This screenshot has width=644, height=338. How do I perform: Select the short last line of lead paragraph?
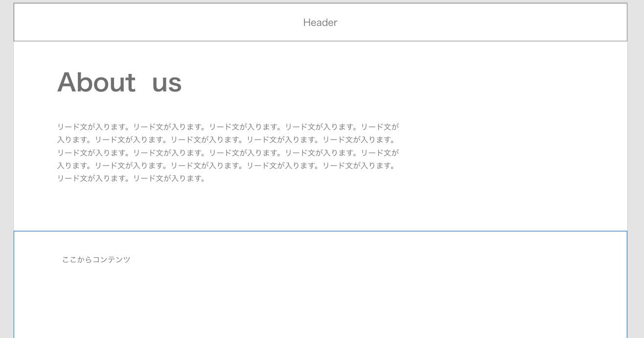(131, 178)
